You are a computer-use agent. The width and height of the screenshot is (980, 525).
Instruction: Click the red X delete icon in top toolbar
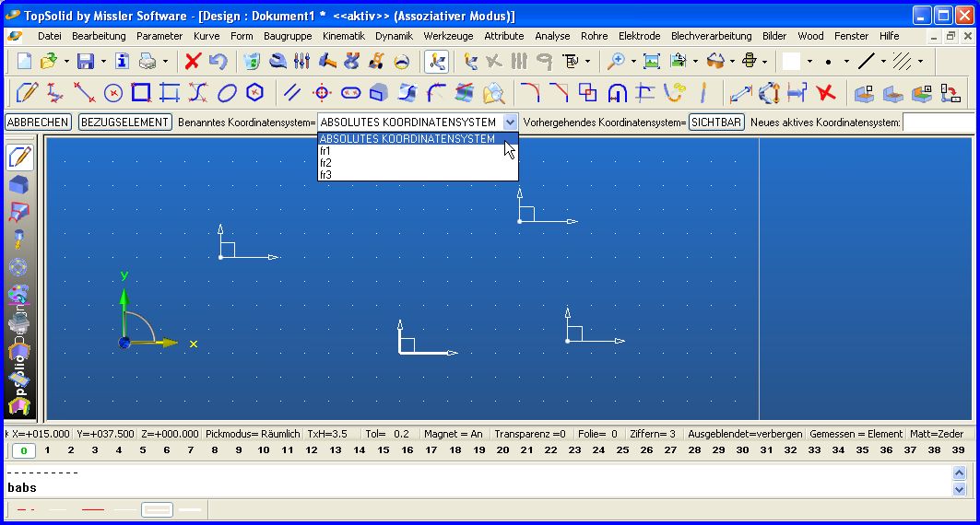[x=193, y=61]
